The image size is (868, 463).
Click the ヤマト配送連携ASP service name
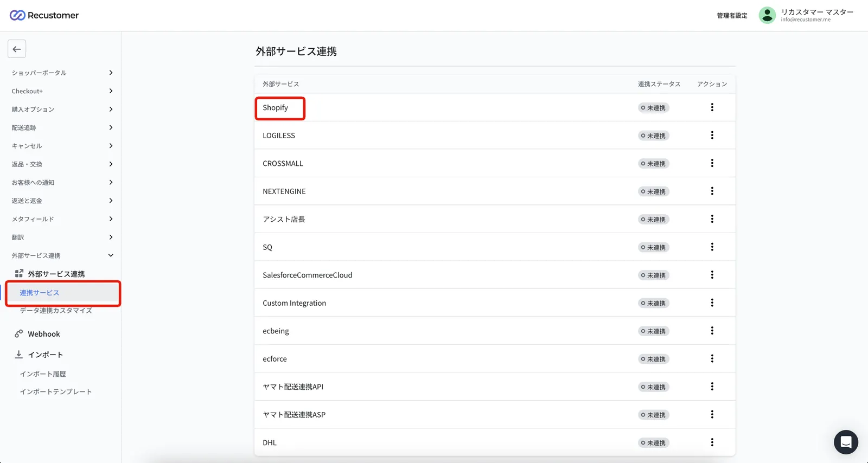294,415
